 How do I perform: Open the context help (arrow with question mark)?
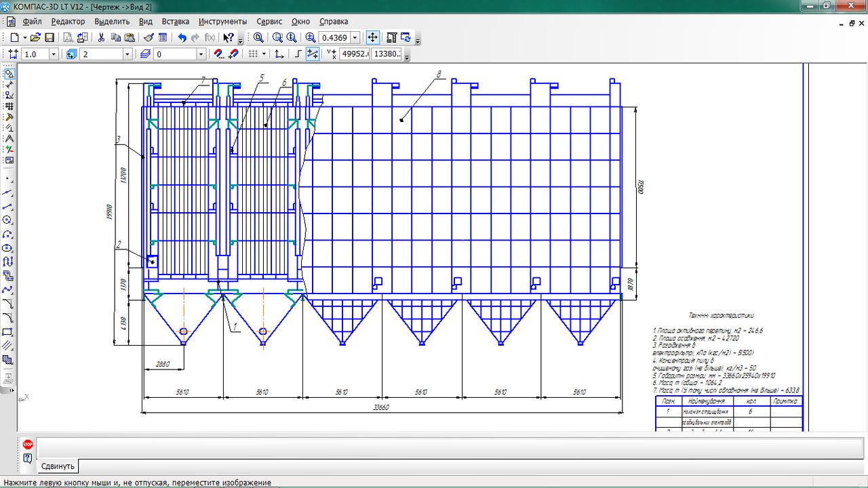pos(229,38)
